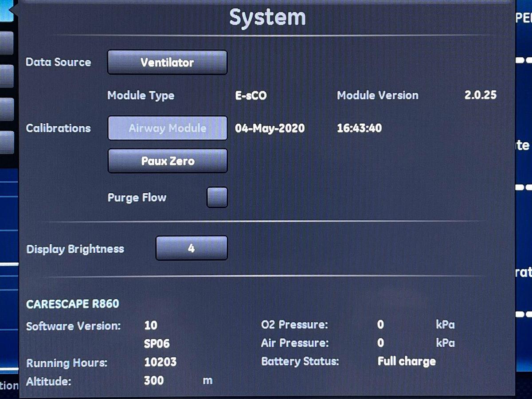
Task: Perform a Paux Zero calibration
Action: tap(167, 160)
